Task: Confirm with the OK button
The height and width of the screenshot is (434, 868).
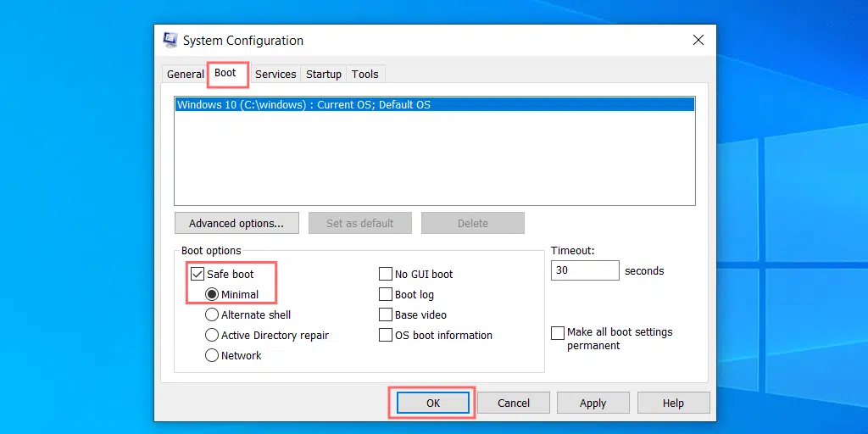Action: pos(433,403)
